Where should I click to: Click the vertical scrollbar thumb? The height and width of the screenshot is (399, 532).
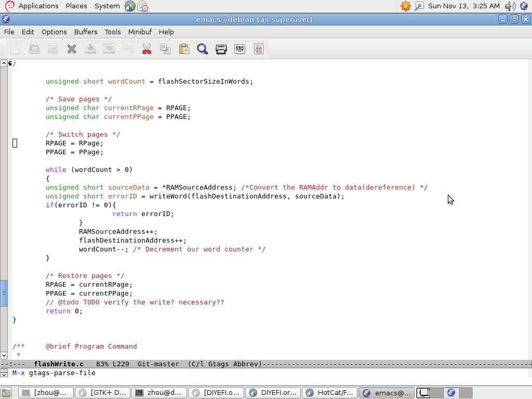[4, 293]
